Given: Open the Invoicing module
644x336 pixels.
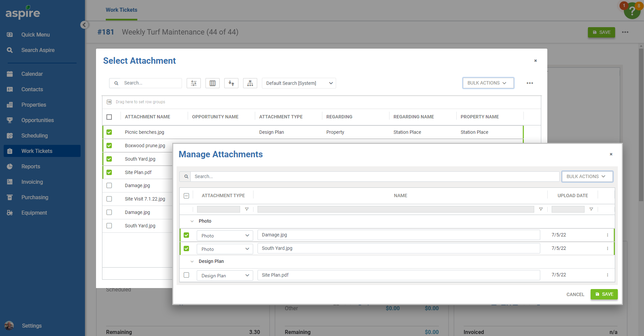Looking at the screenshot, I should click(x=32, y=182).
